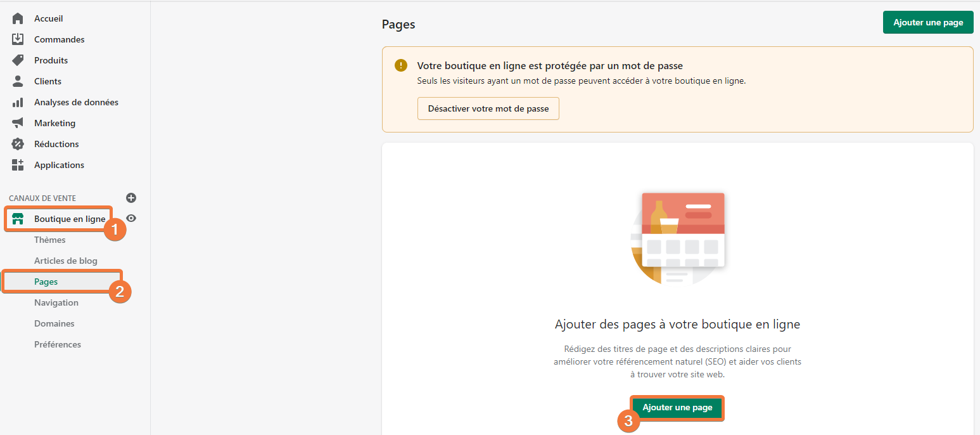Open Accueil in the sidebar
The height and width of the screenshot is (435, 980).
pos(49,18)
